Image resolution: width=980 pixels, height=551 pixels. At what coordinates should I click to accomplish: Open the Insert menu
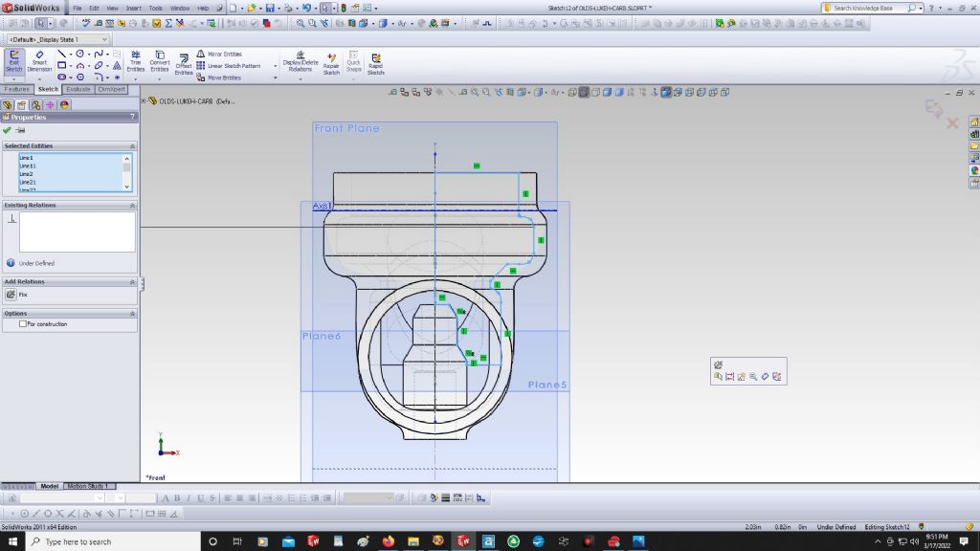pos(134,8)
